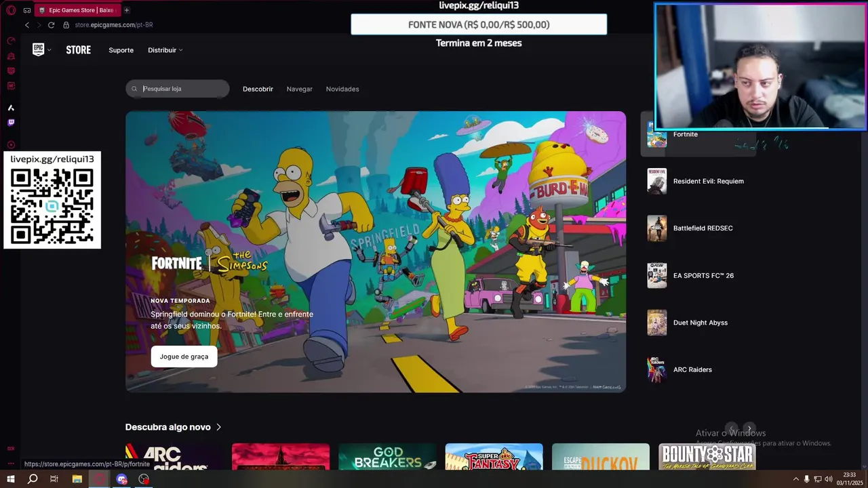Click FONTE NOVA donation progress bar
The height and width of the screenshot is (488, 868).
pyautogui.click(x=479, y=24)
